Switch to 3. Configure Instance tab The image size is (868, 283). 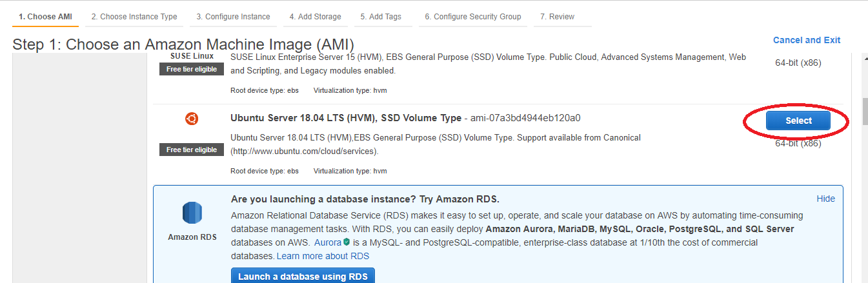[234, 17]
